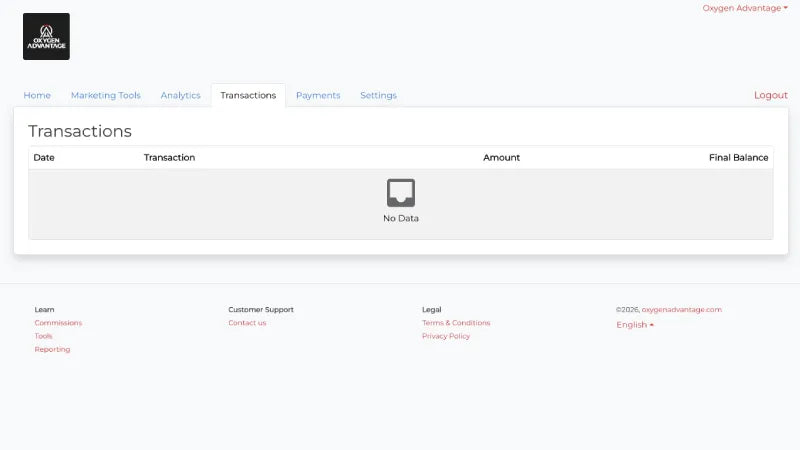Click the Customer Support footer heading
This screenshot has width=800, height=450.
point(261,310)
